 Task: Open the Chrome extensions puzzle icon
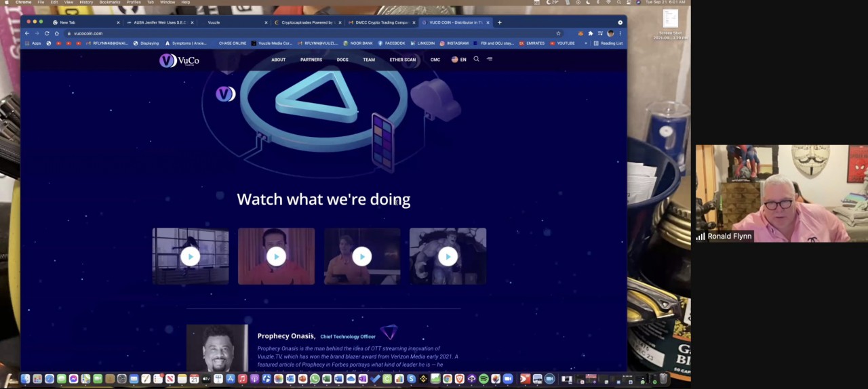[x=590, y=33]
